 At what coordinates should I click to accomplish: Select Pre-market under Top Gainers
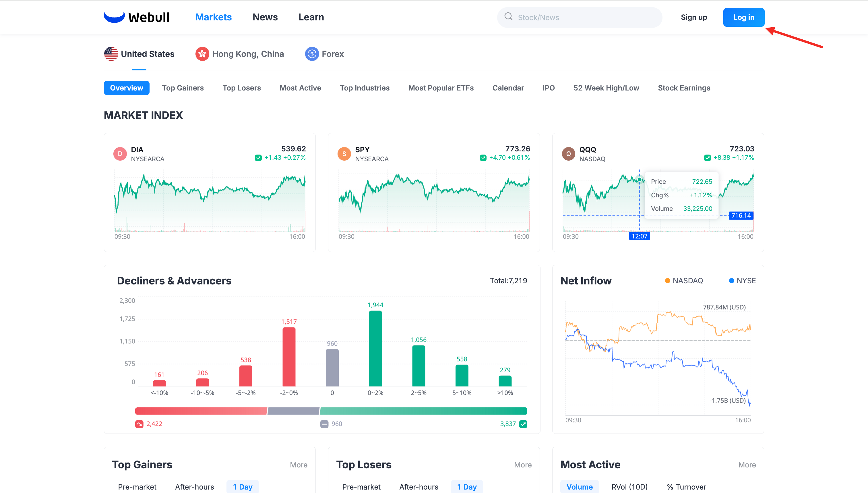point(137,487)
